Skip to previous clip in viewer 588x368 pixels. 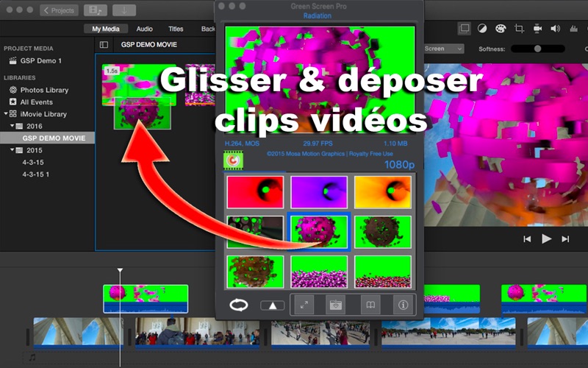[x=527, y=238]
